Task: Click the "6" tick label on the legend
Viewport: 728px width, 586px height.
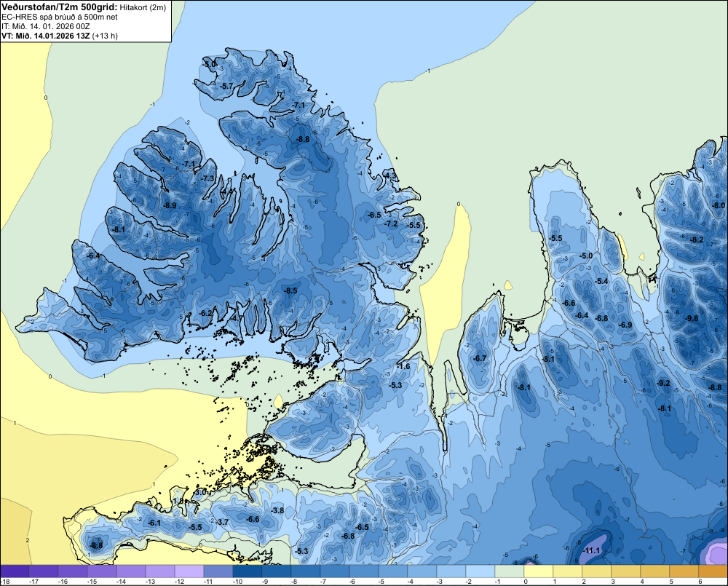Action: pyautogui.click(x=700, y=582)
